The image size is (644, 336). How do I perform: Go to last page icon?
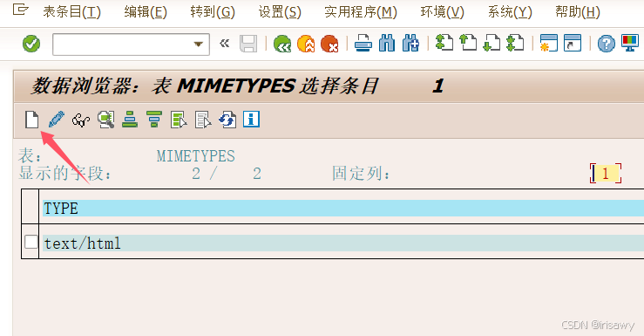tap(515, 43)
